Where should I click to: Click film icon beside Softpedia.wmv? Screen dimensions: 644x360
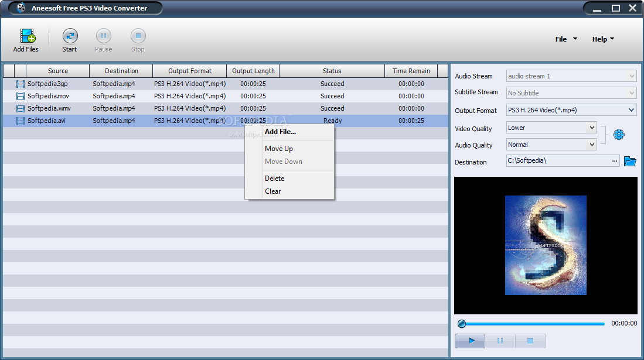pos(20,108)
